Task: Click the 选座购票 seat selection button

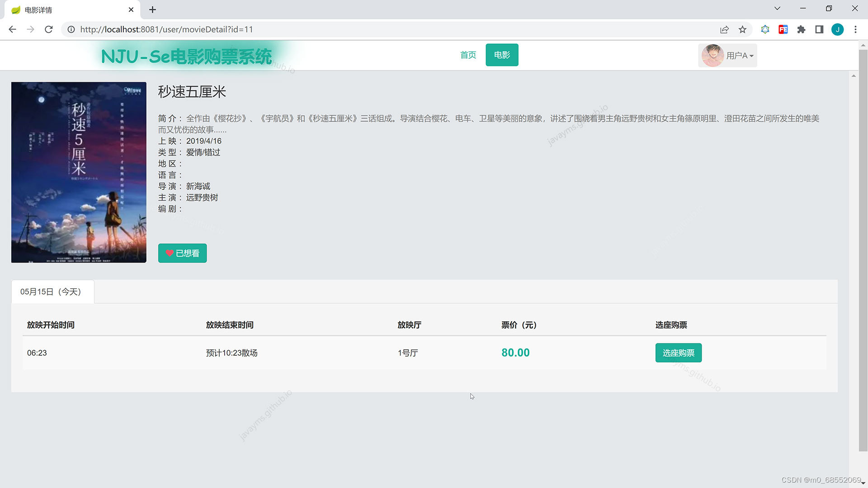Action: point(678,353)
